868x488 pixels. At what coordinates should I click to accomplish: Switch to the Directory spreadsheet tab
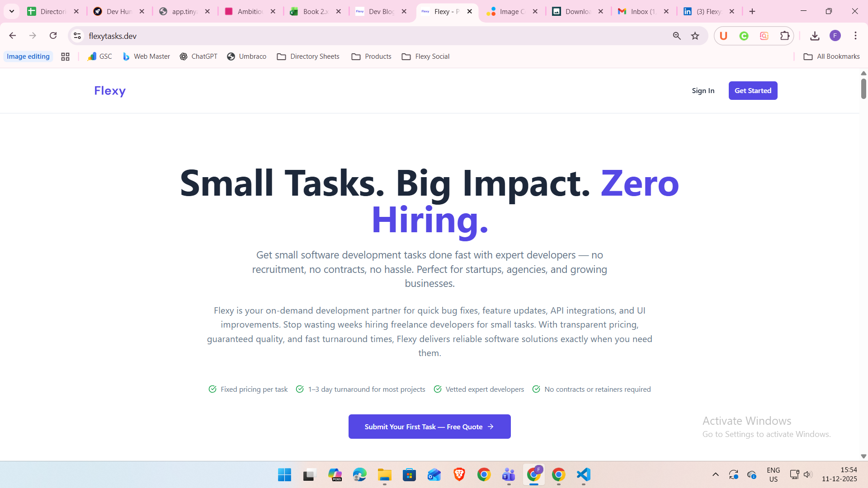point(47,11)
